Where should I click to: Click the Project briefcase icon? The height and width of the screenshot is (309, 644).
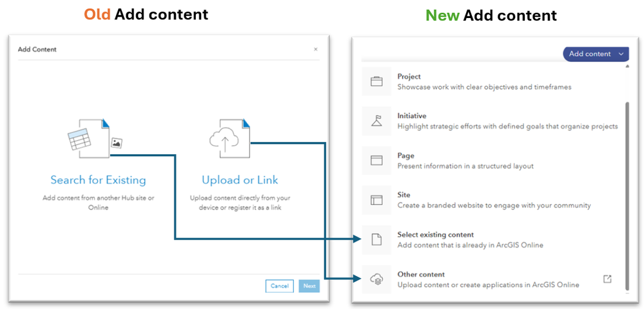coord(376,81)
